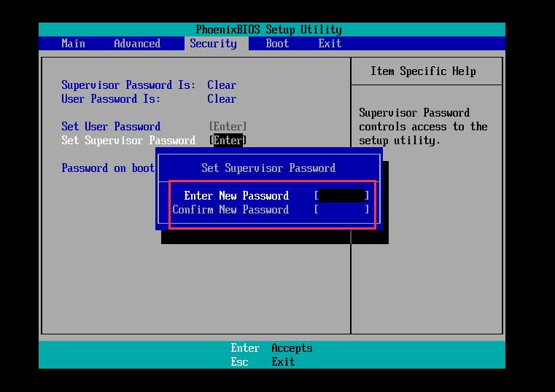Click the dialog title Set Supervisor Password

(x=268, y=168)
